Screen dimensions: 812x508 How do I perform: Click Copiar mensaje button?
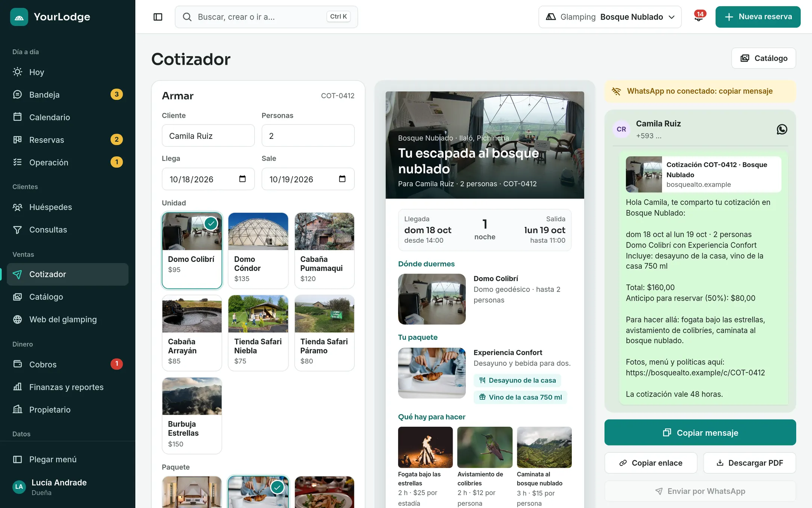[700, 432]
